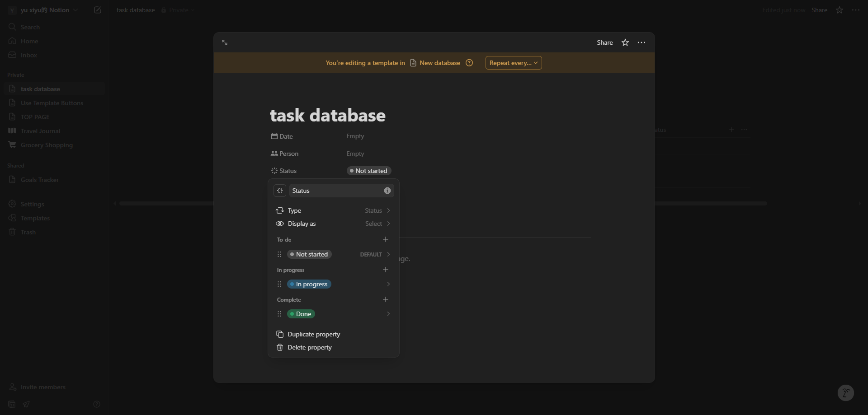Choose Delete property
The width and height of the screenshot is (868, 415).
click(333, 347)
